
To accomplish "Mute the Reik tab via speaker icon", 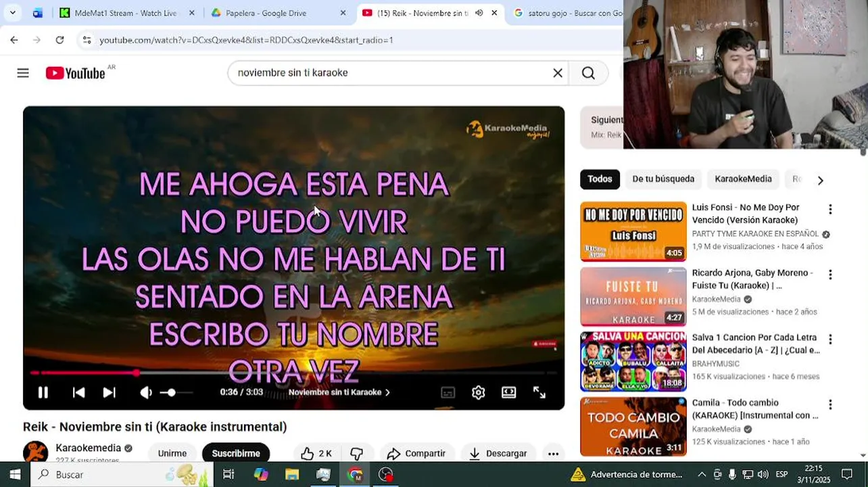I will pyautogui.click(x=479, y=13).
